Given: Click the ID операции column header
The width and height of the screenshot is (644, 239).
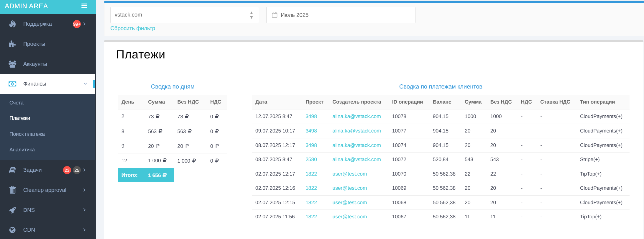Looking at the screenshot, I should 408,102.
